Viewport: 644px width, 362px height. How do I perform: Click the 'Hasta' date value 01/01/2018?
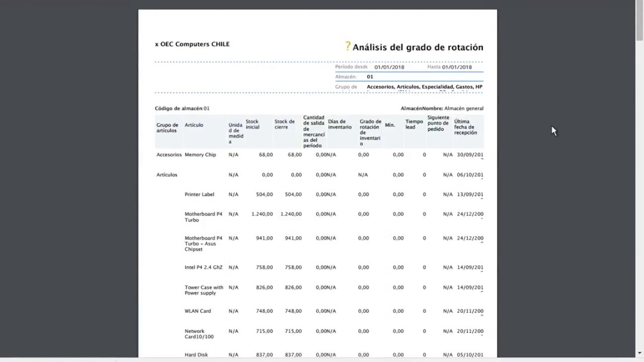457,67
